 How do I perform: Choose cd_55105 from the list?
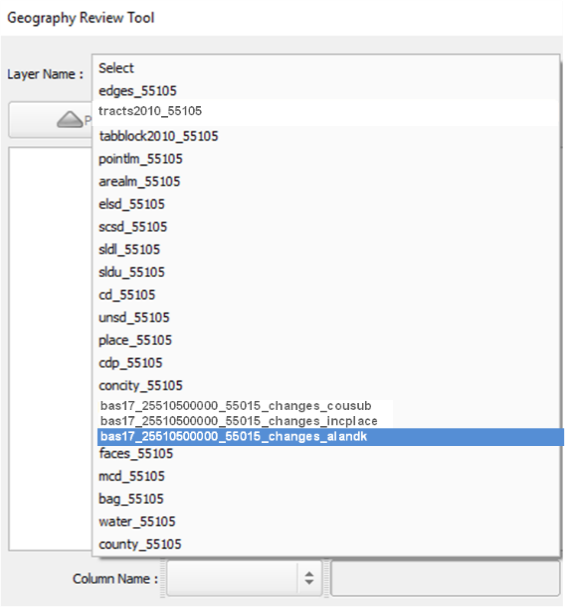326,295
